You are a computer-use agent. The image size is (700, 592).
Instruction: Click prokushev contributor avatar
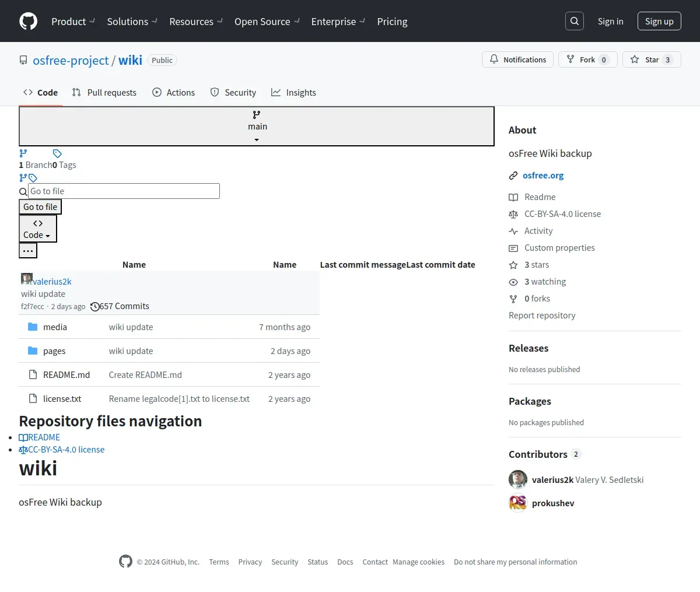[518, 503]
